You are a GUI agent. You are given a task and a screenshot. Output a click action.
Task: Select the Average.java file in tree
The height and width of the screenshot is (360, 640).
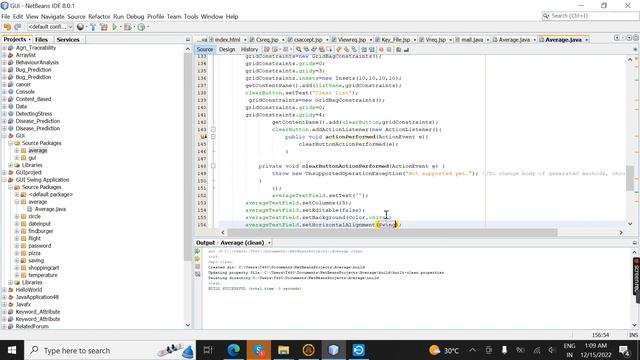50,209
